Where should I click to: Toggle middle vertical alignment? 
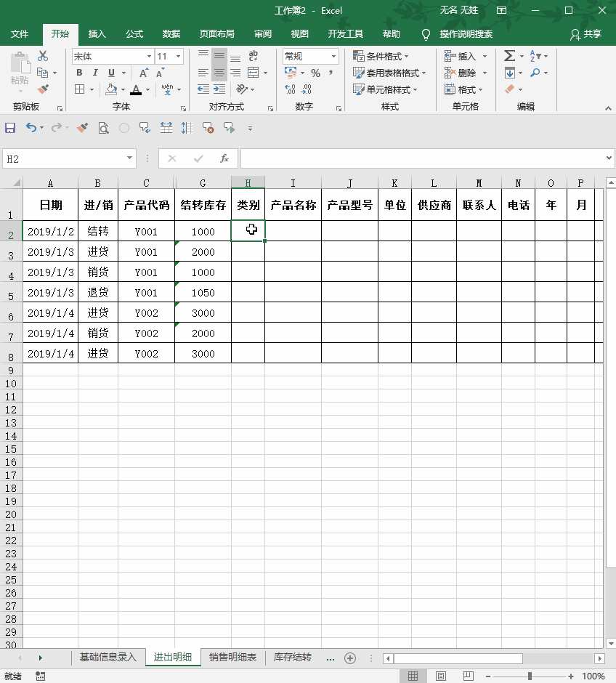point(219,56)
